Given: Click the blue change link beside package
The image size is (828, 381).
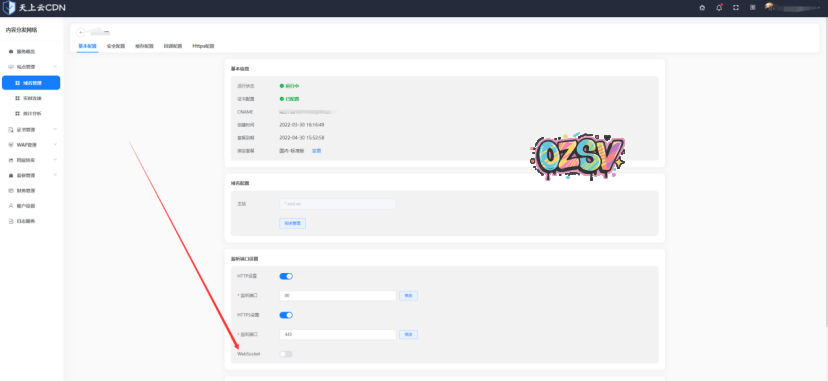Looking at the screenshot, I should (x=316, y=151).
